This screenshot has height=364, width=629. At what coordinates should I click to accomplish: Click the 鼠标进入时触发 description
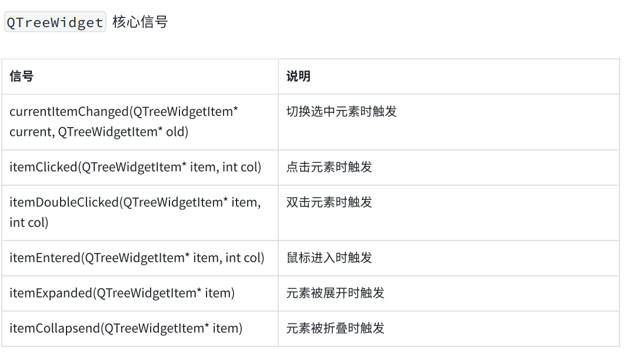coord(329,258)
